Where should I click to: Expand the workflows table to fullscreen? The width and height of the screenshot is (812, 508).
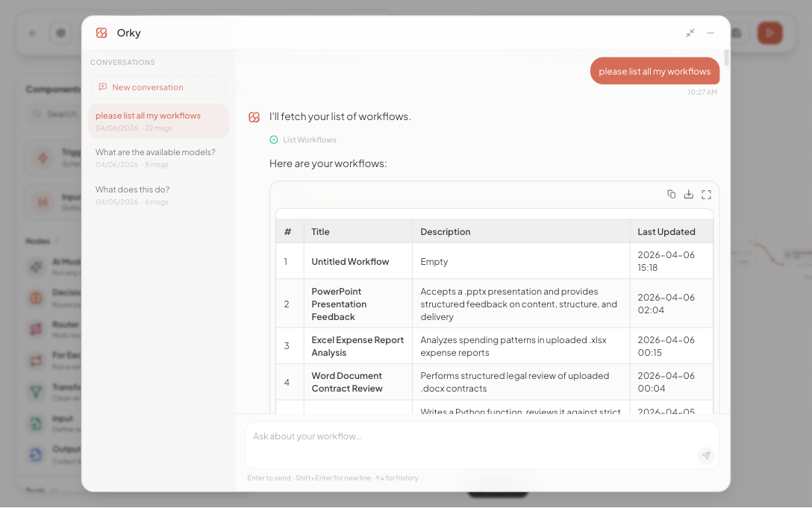tap(706, 194)
